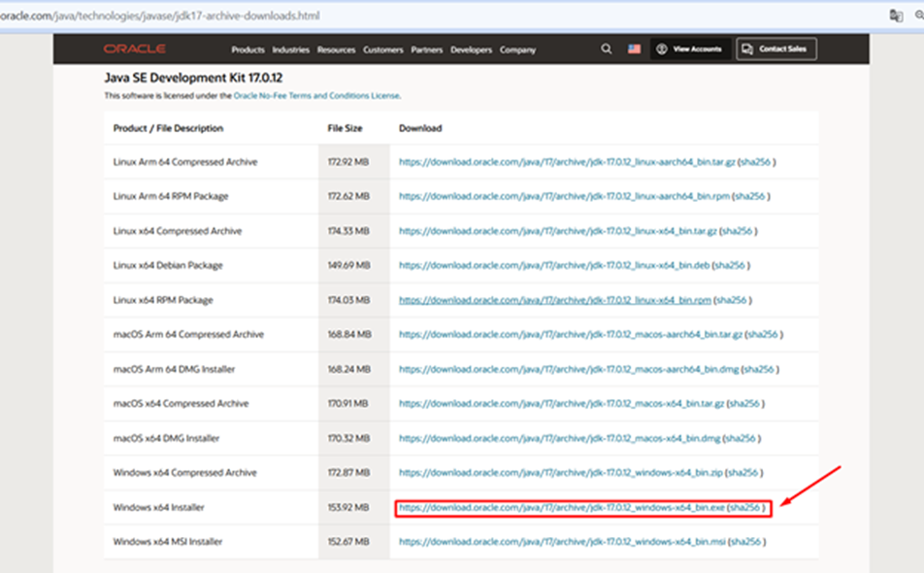Viewport: 924px width, 573px height.
Task: Open the Industries menu
Action: pos(291,51)
